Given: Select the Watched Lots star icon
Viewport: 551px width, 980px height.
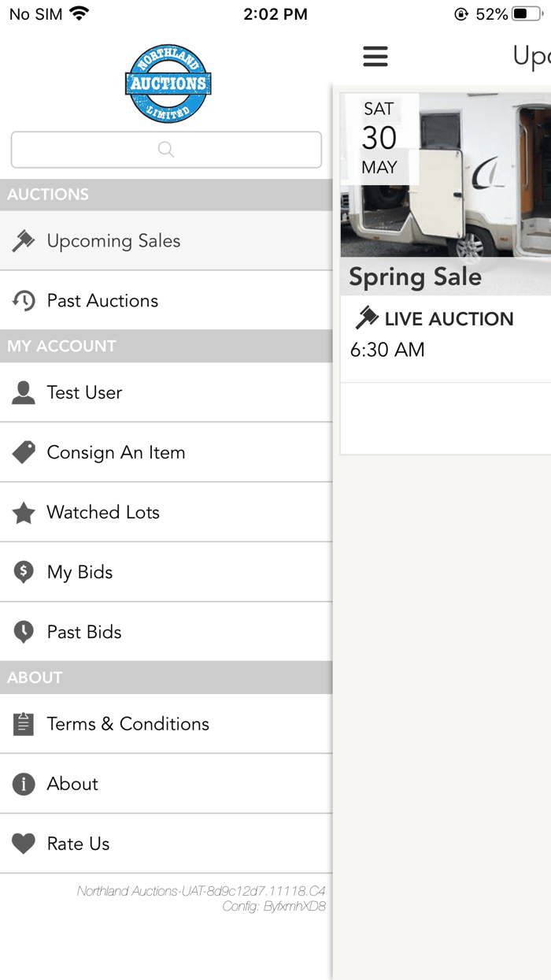Looking at the screenshot, I should pyautogui.click(x=23, y=511).
